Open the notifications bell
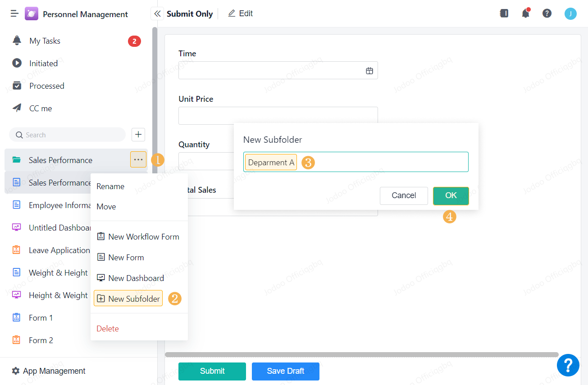 coord(525,14)
